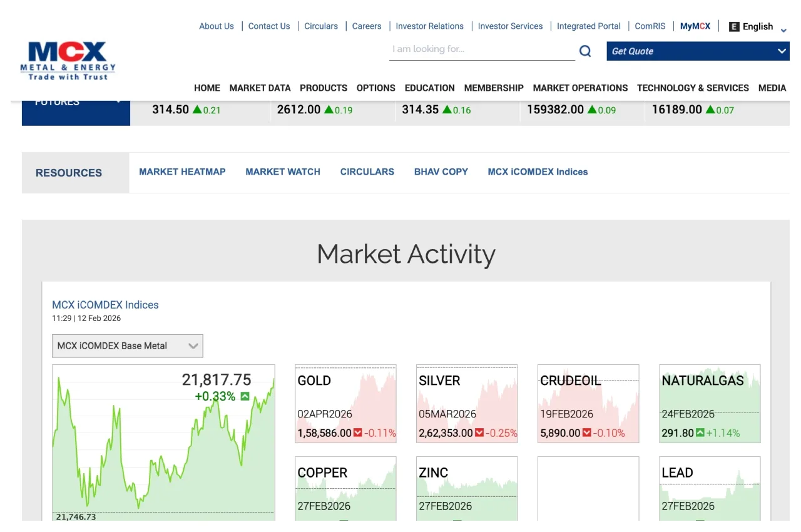Click the English language E icon
The height and width of the screenshot is (532, 801).
coord(734,26)
